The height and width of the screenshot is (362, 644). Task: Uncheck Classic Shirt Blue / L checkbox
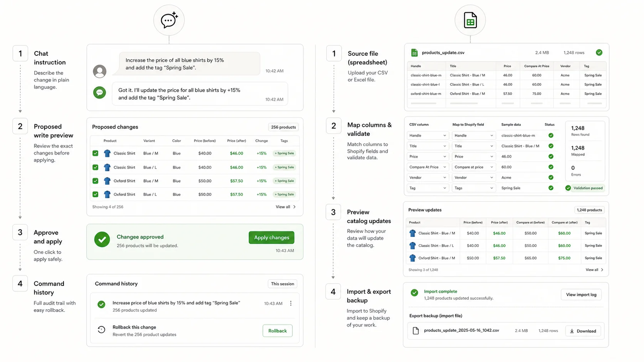coord(95,167)
